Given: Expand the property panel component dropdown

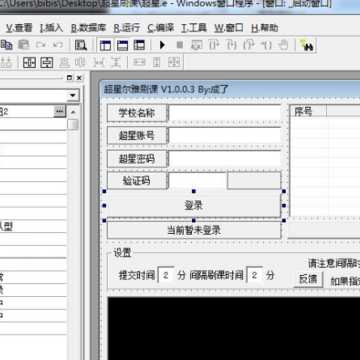Looking at the screenshot, I should point(72,96).
